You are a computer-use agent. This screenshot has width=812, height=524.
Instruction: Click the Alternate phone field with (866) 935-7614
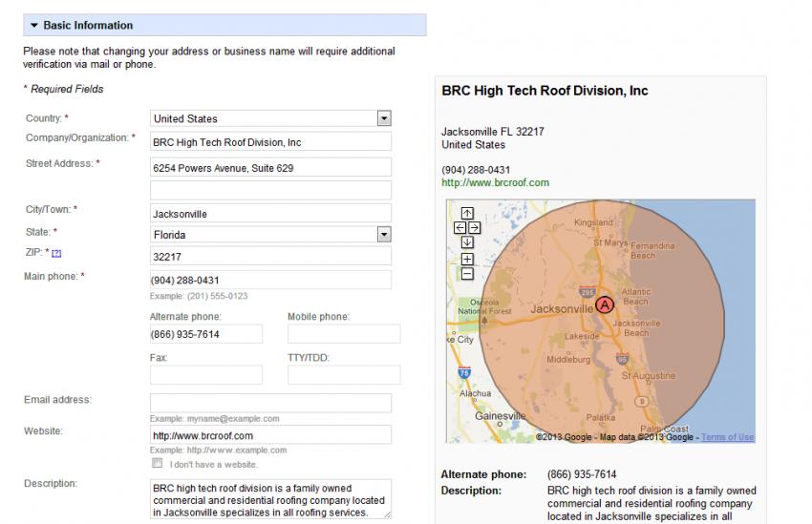click(x=206, y=334)
